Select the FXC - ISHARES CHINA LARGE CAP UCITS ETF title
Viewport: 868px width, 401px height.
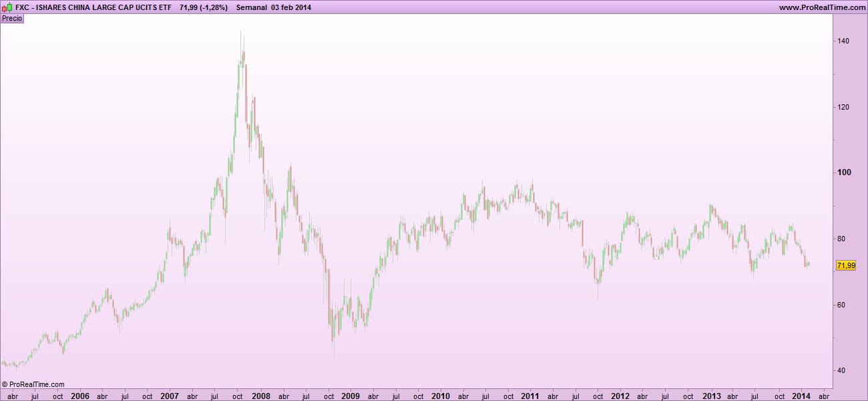pos(93,7)
